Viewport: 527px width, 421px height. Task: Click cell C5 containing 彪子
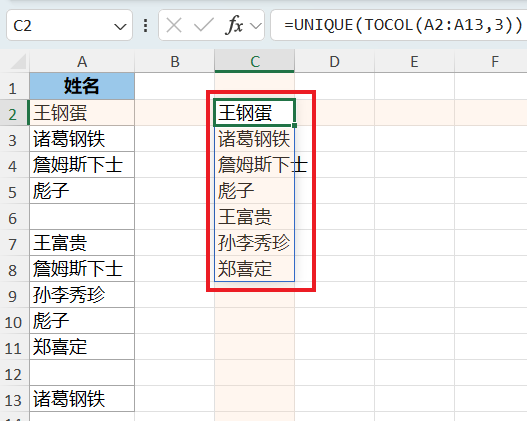254,191
